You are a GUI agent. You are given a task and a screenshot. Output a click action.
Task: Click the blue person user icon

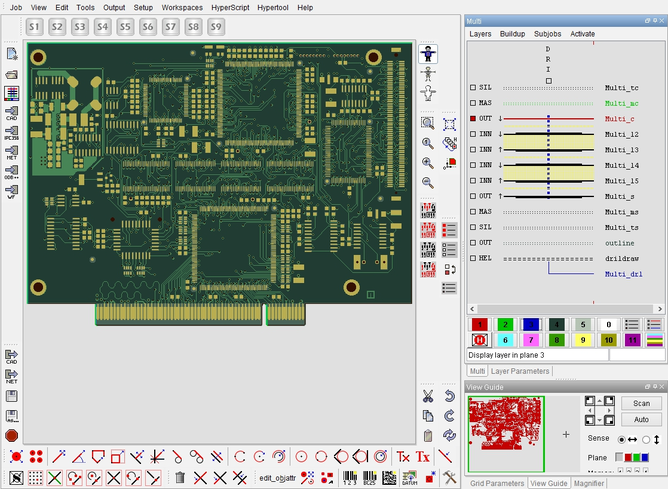(428, 54)
